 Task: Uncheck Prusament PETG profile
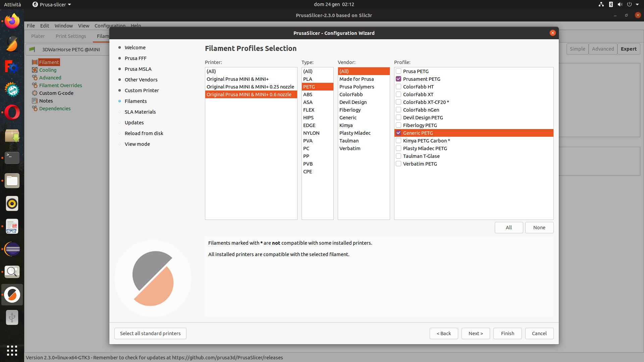pyautogui.click(x=398, y=79)
